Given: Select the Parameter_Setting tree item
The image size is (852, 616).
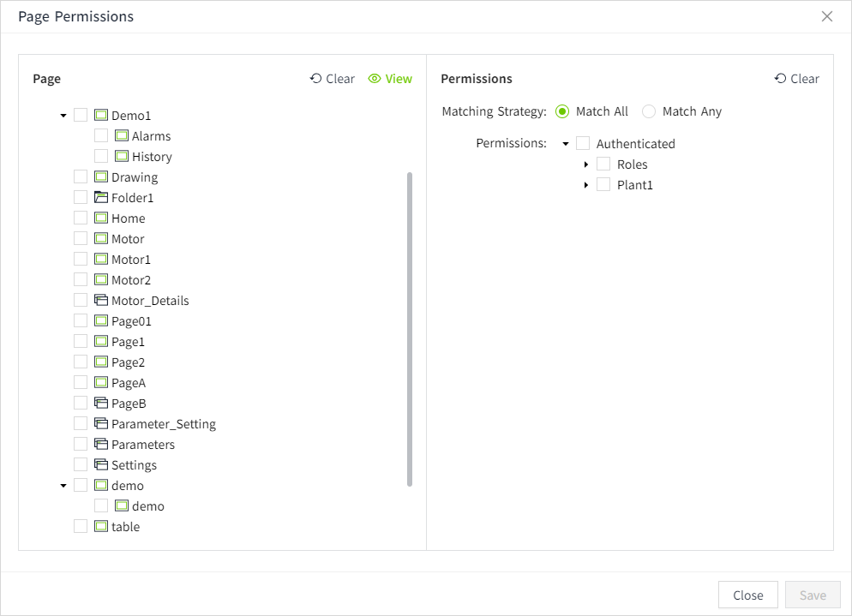Looking at the screenshot, I should click(x=163, y=424).
